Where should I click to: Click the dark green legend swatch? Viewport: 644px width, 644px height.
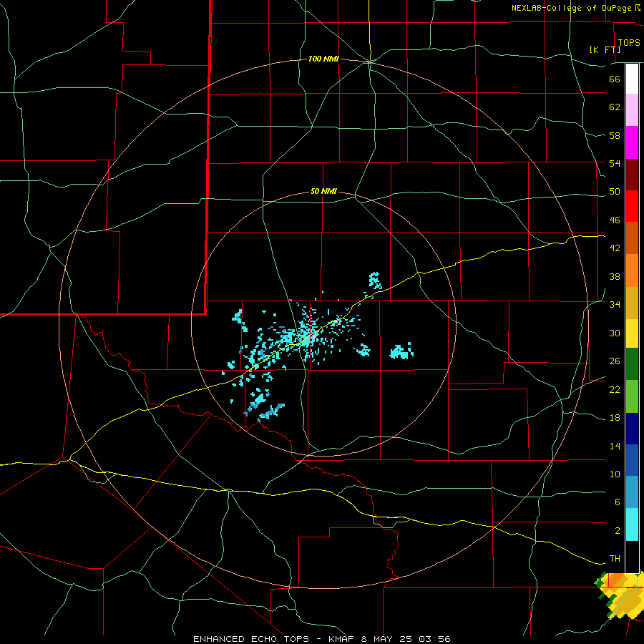tap(632, 364)
